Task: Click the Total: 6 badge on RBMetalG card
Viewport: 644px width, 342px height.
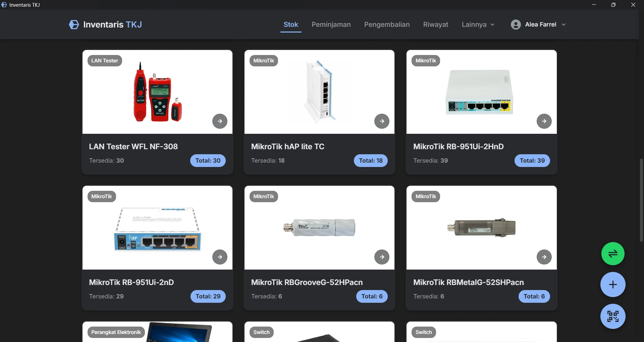Action: pos(534,296)
